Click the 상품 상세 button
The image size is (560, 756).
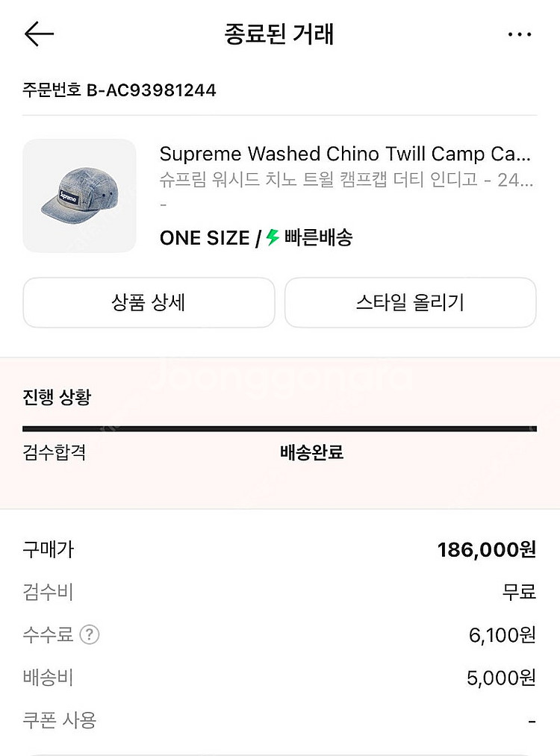click(149, 302)
